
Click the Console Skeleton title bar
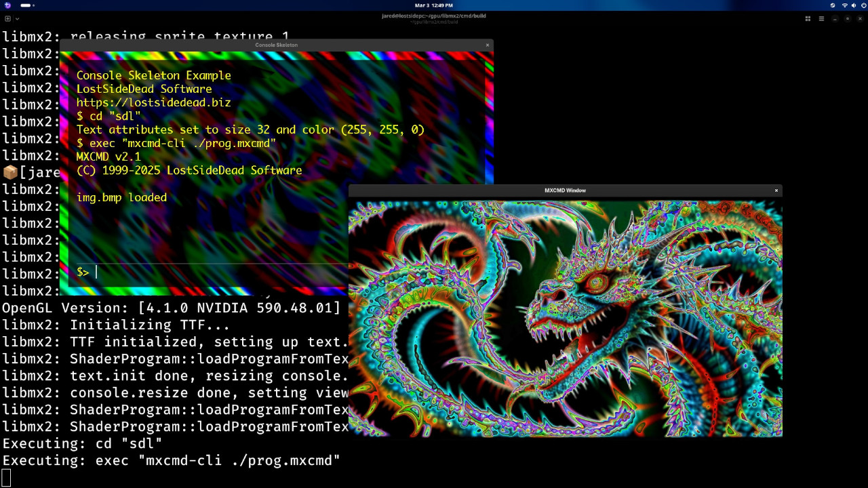[277, 45]
